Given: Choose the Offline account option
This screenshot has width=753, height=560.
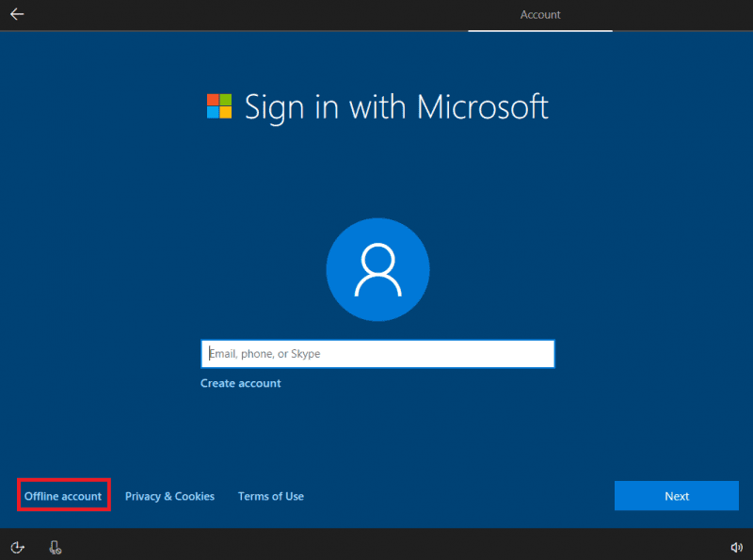Looking at the screenshot, I should 63,496.
